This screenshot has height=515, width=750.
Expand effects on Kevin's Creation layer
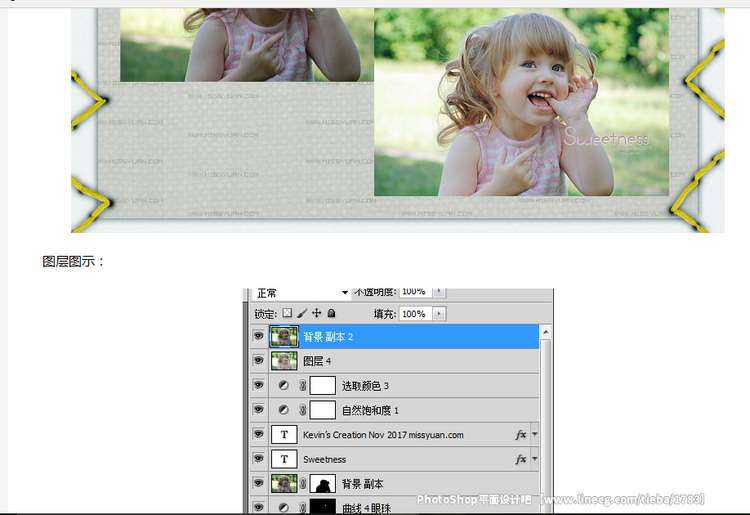[535, 435]
